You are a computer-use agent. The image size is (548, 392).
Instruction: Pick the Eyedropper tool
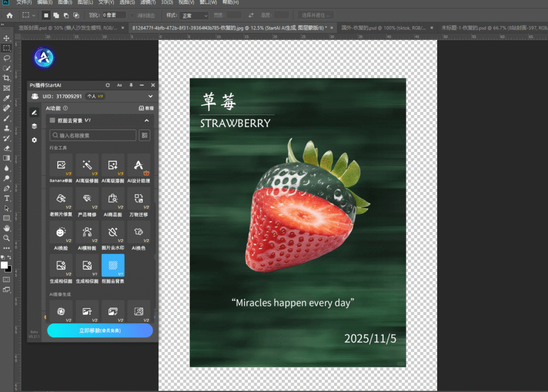click(x=7, y=98)
